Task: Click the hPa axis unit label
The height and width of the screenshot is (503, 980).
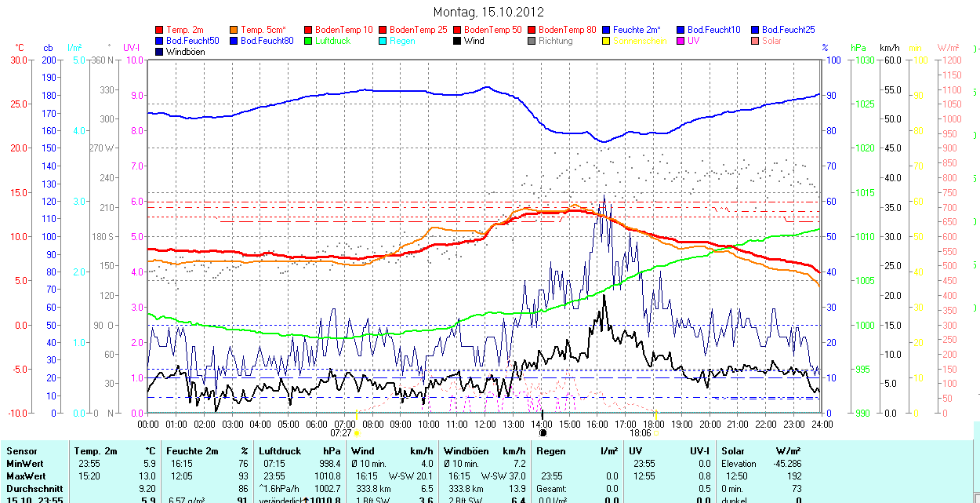Action: (x=858, y=48)
